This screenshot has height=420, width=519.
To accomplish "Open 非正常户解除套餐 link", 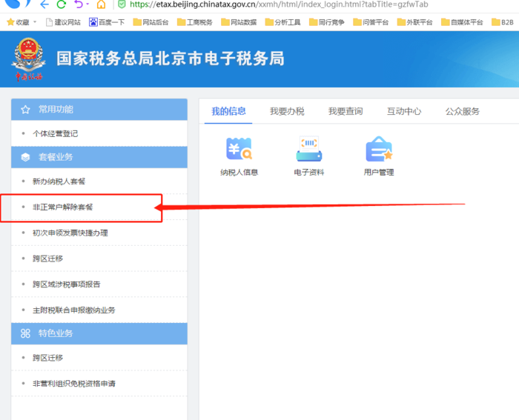I will [62, 207].
